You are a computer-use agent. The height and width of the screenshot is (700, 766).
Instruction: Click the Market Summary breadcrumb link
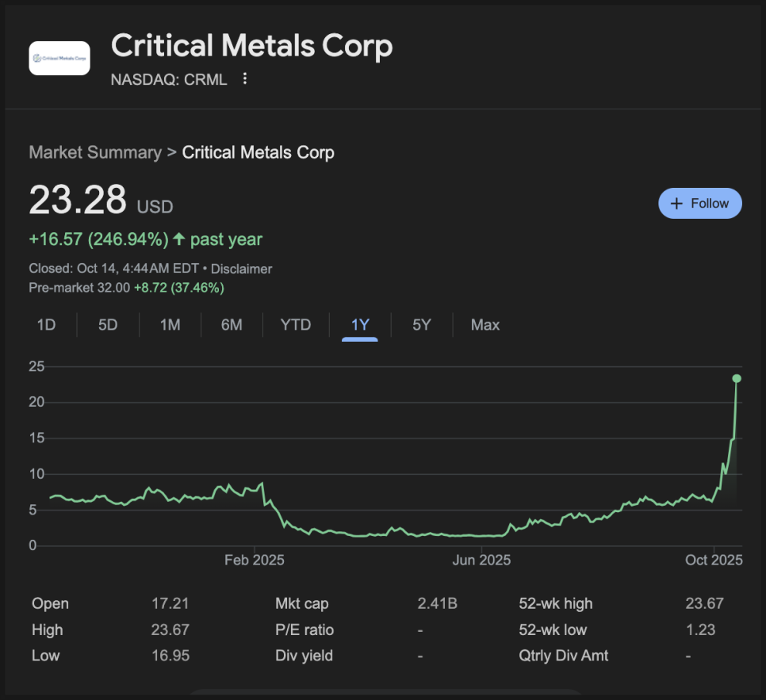[x=94, y=152]
